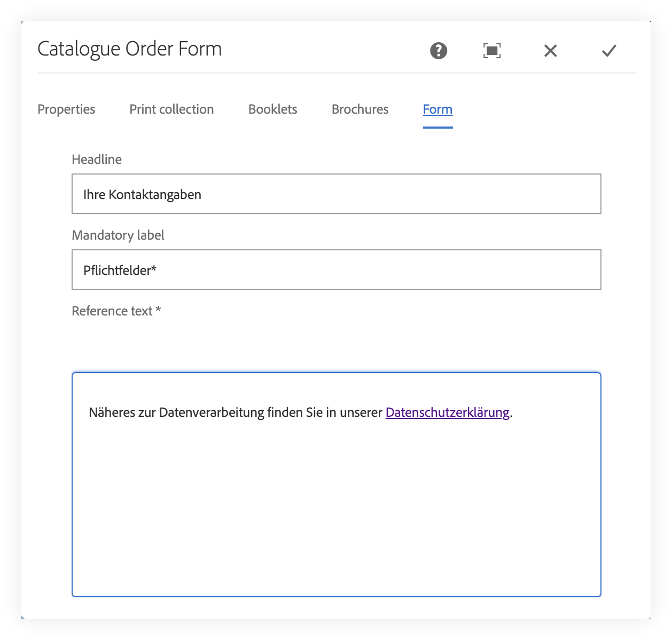Follow the Datenschutzerklärung link
The width and height of the screenshot is (672, 640).
pyautogui.click(x=447, y=413)
